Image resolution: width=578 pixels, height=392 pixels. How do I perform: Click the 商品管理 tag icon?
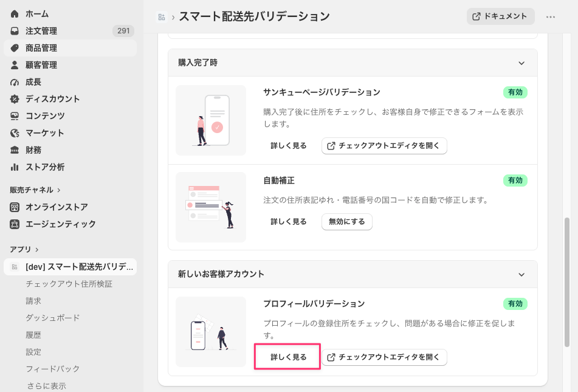click(15, 48)
